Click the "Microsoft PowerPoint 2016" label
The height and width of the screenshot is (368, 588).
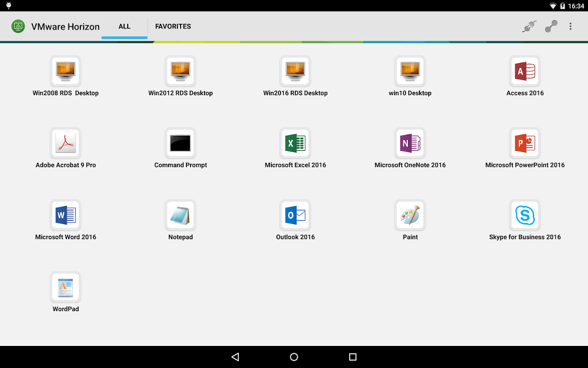(525, 165)
